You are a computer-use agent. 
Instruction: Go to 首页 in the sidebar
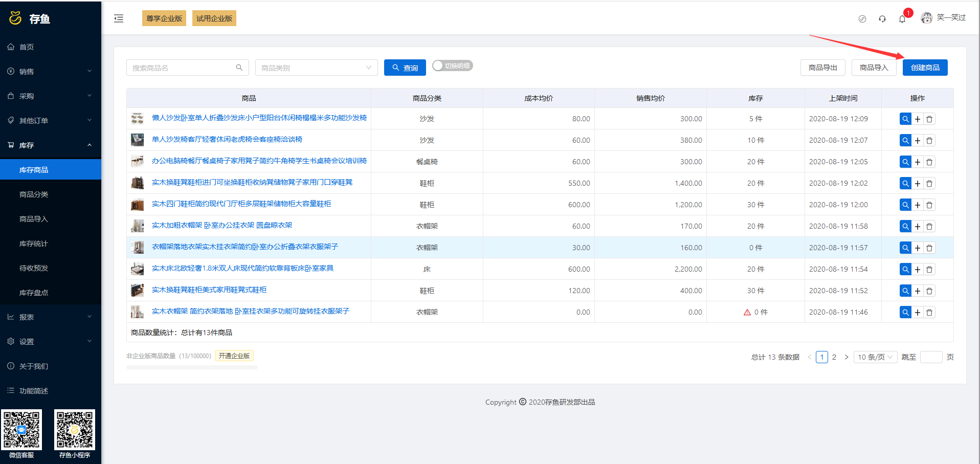click(x=51, y=47)
